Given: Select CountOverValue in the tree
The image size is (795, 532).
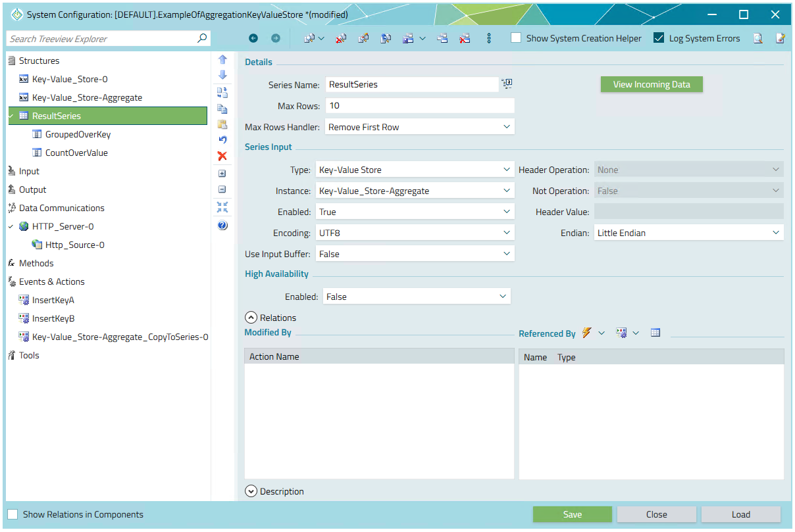Looking at the screenshot, I should click(x=76, y=153).
